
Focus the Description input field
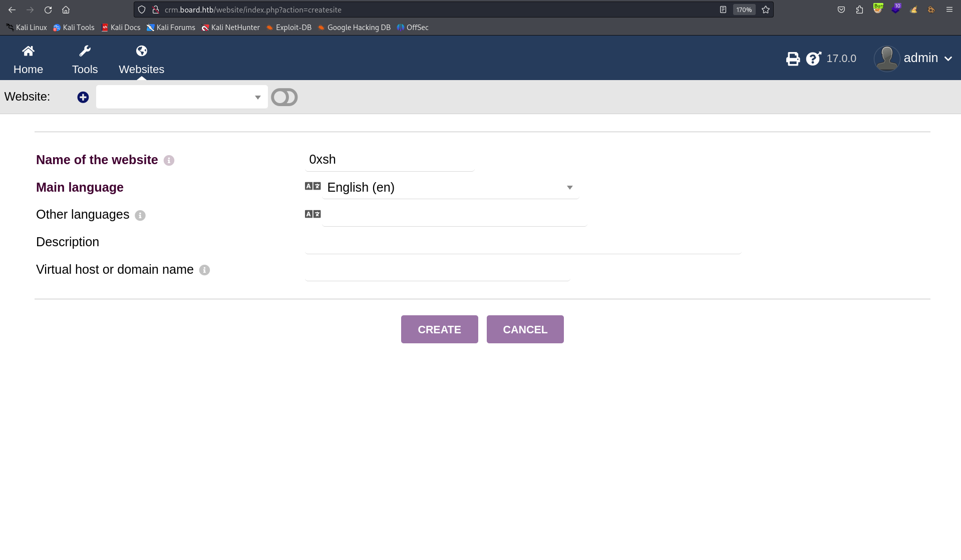click(523, 243)
